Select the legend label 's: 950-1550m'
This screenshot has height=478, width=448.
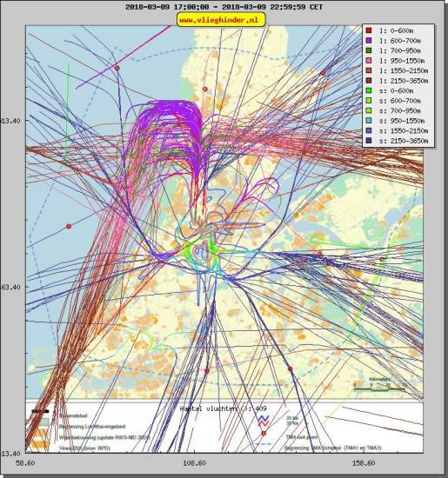pyautogui.click(x=402, y=121)
